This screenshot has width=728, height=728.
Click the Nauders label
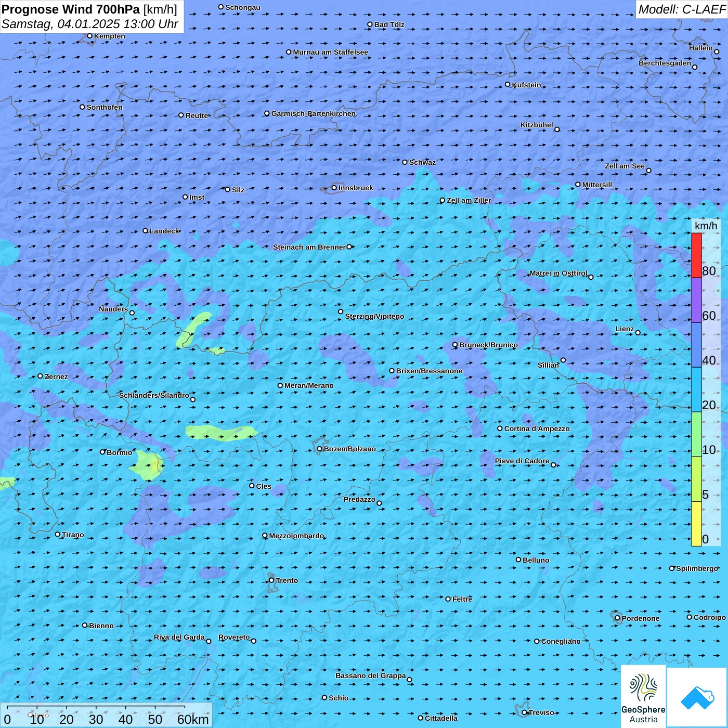coord(113,309)
